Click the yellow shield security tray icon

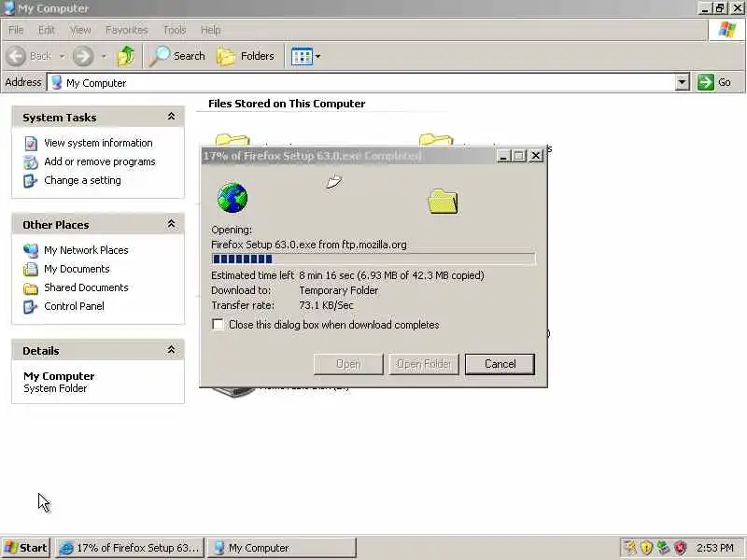point(646,548)
